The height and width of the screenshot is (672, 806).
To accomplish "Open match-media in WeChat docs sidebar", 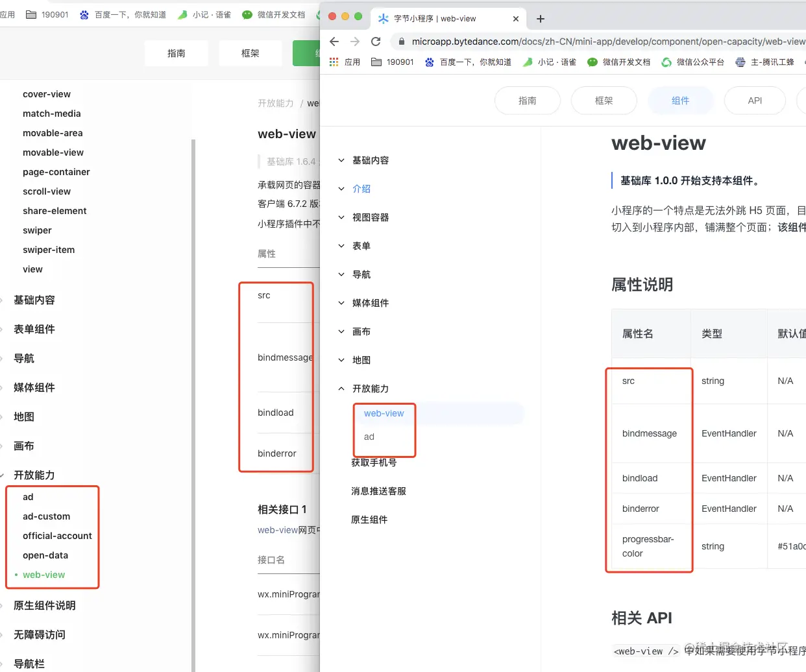I will [52, 114].
